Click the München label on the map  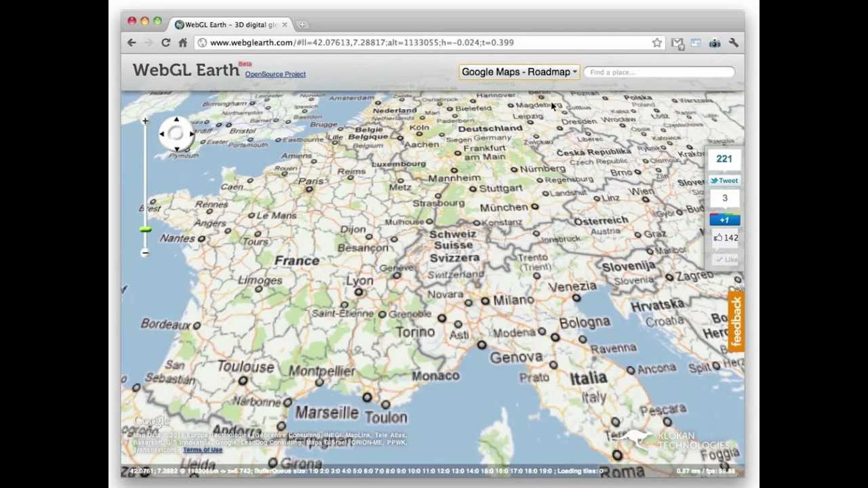coord(504,207)
